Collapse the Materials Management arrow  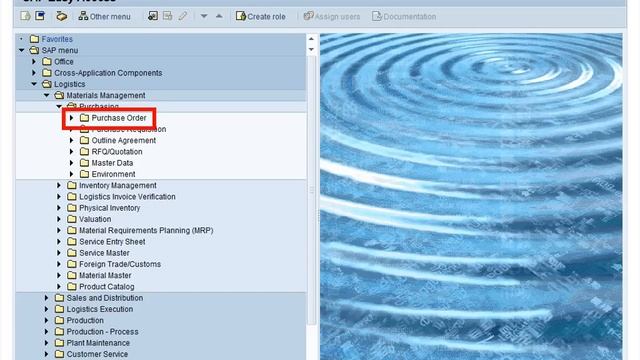(x=47, y=95)
